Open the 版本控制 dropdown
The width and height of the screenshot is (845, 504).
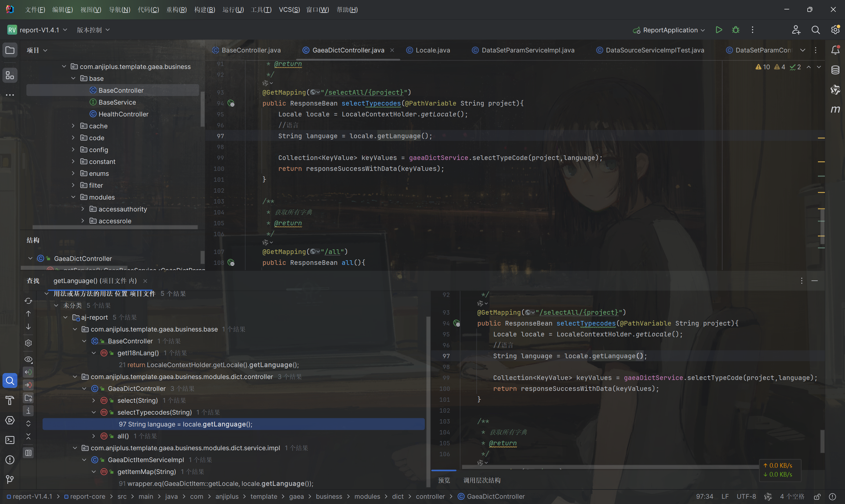[93, 30]
